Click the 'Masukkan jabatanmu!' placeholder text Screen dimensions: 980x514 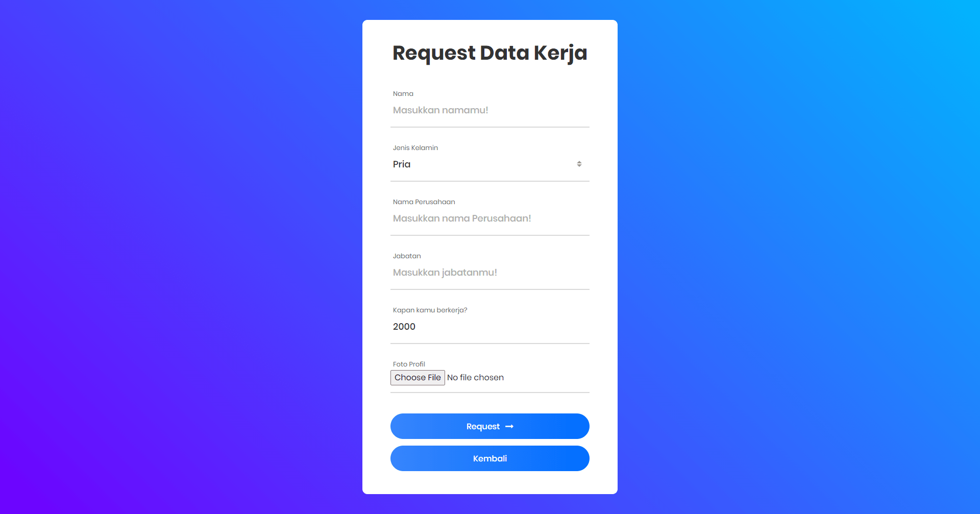[x=445, y=273]
